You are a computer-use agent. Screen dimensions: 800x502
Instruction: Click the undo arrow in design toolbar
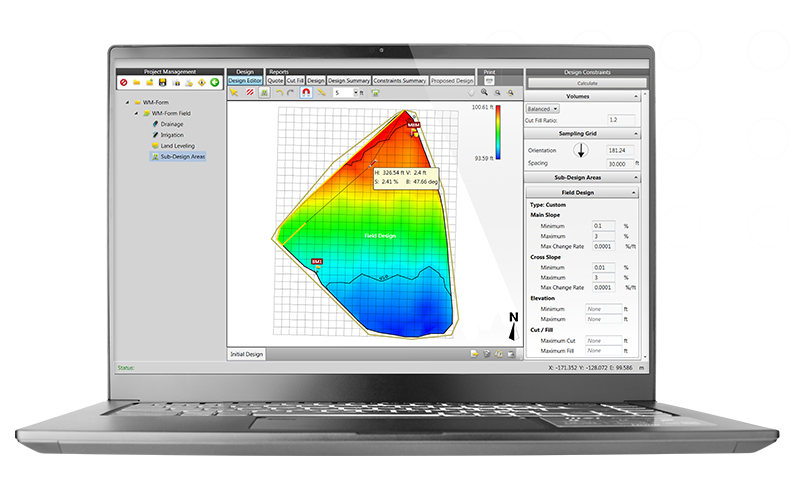(279, 92)
